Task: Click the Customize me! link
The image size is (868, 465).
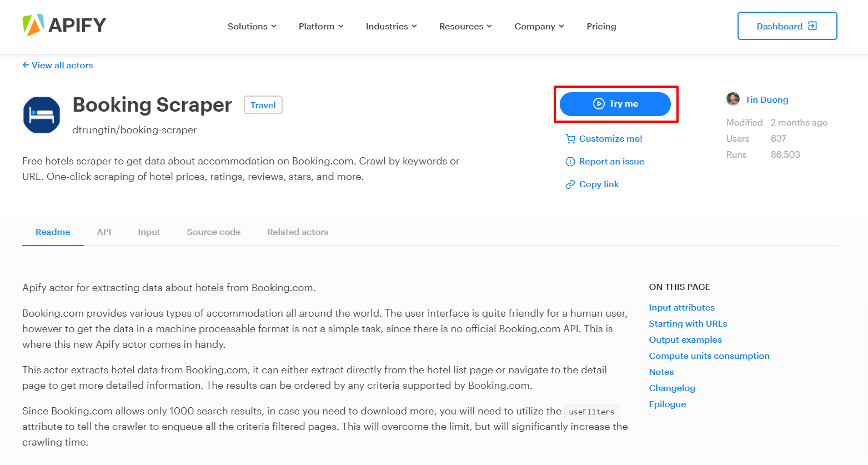Action: pyautogui.click(x=604, y=139)
